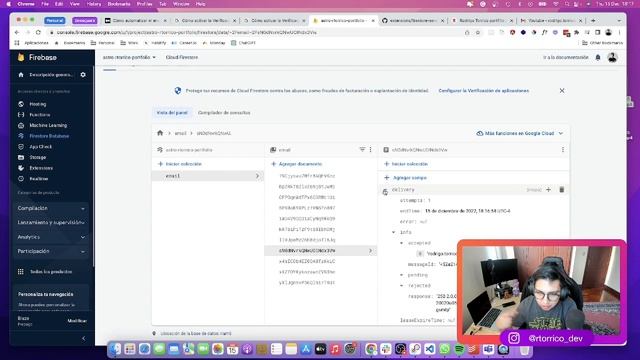The width and height of the screenshot is (640, 360).
Task: Open Ir a la documentación link
Action: (566, 58)
